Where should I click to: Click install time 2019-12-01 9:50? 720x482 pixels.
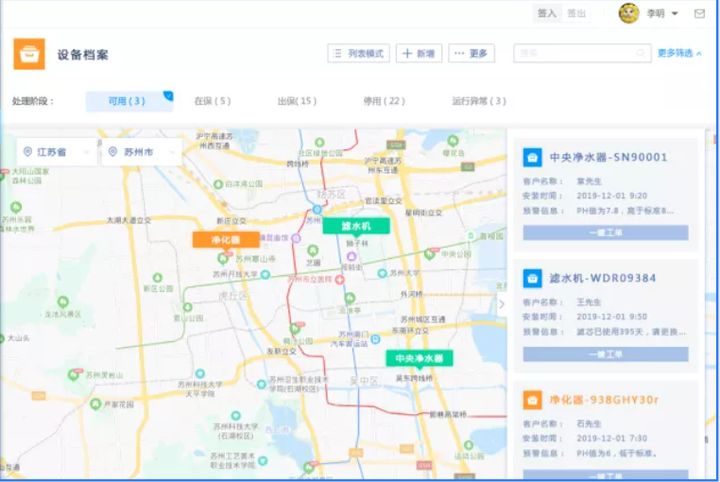click(x=612, y=317)
